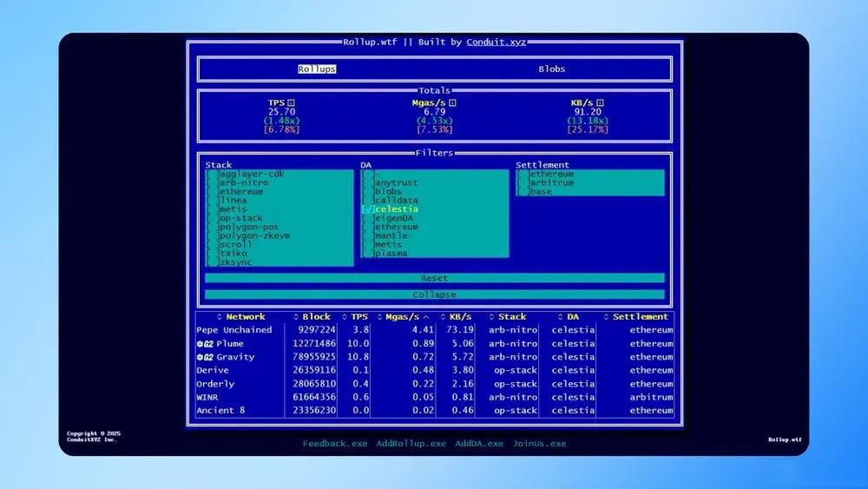Select the Pepe Unchained table row

[x=435, y=330]
